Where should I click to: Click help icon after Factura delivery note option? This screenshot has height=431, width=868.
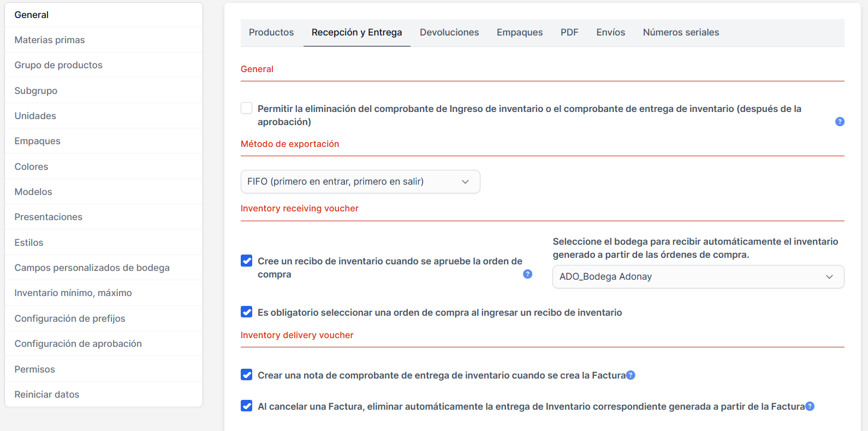point(631,375)
